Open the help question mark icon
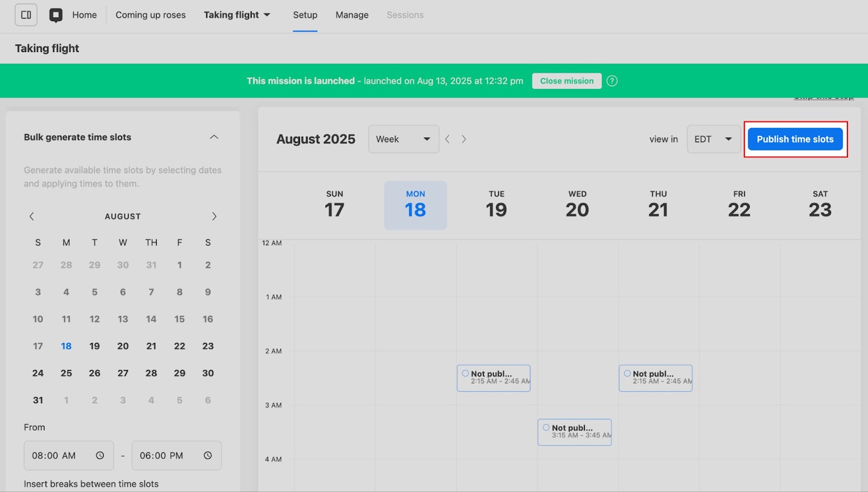Screen dimensions: 868x492 click(x=612, y=81)
